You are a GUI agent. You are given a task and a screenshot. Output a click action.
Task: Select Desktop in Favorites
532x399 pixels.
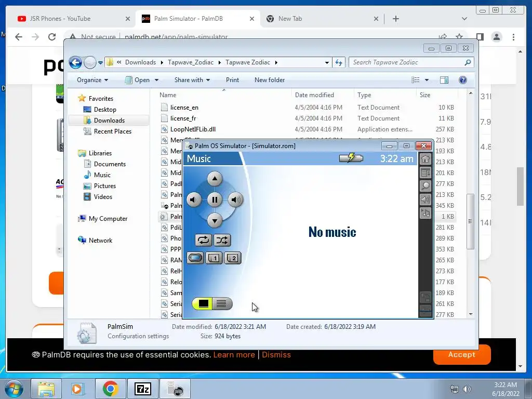(x=105, y=110)
